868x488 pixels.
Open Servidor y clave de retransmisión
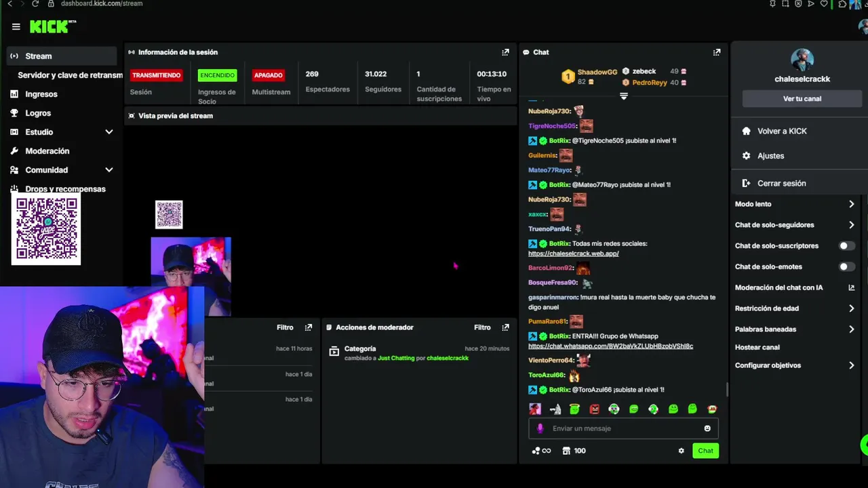[x=70, y=75]
